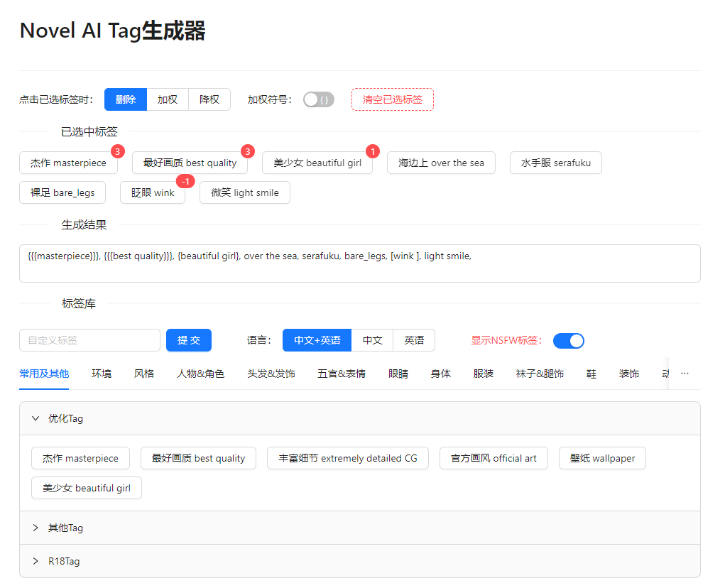
Task: Open the more tabs ellipsis menu
Action: coord(684,374)
